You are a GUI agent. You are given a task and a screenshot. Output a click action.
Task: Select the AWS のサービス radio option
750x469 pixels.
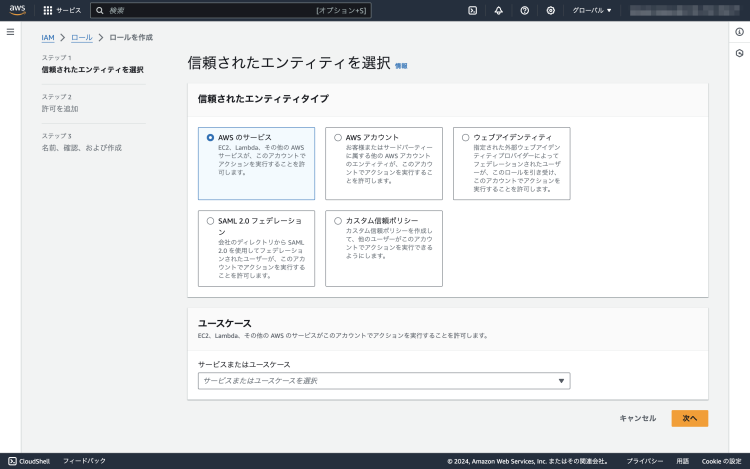(x=210, y=138)
